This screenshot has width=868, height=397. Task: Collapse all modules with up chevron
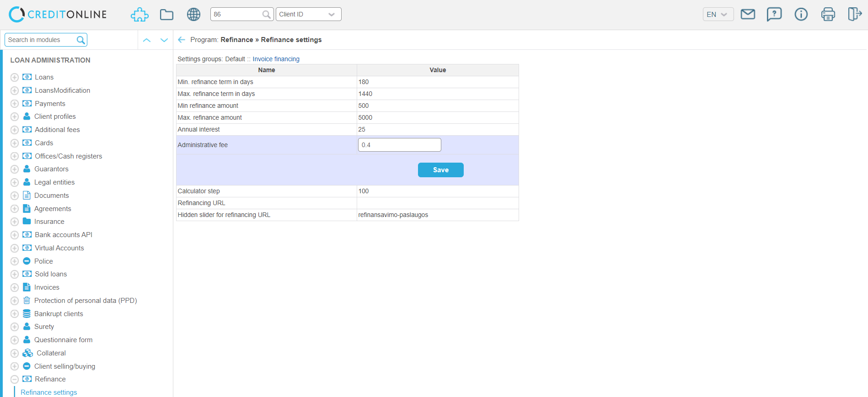tap(147, 40)
